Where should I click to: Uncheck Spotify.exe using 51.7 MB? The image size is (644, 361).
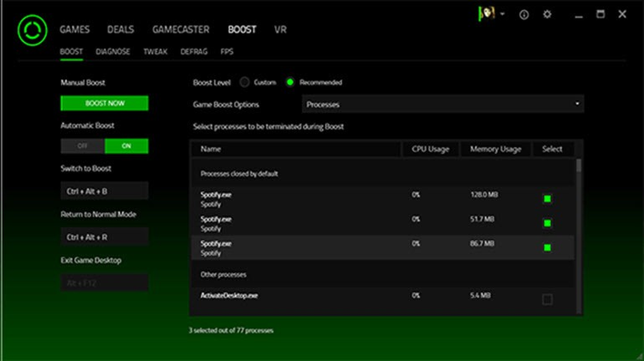coord(547,223)
